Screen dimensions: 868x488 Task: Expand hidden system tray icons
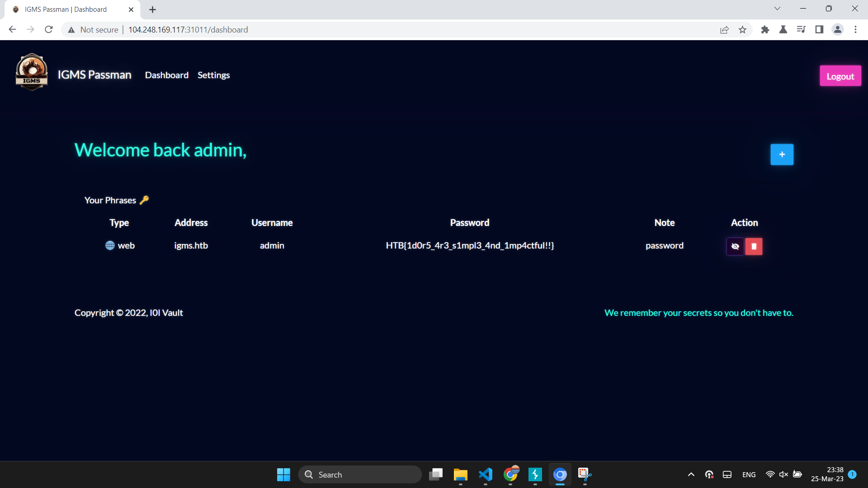[x=691, y=474]
